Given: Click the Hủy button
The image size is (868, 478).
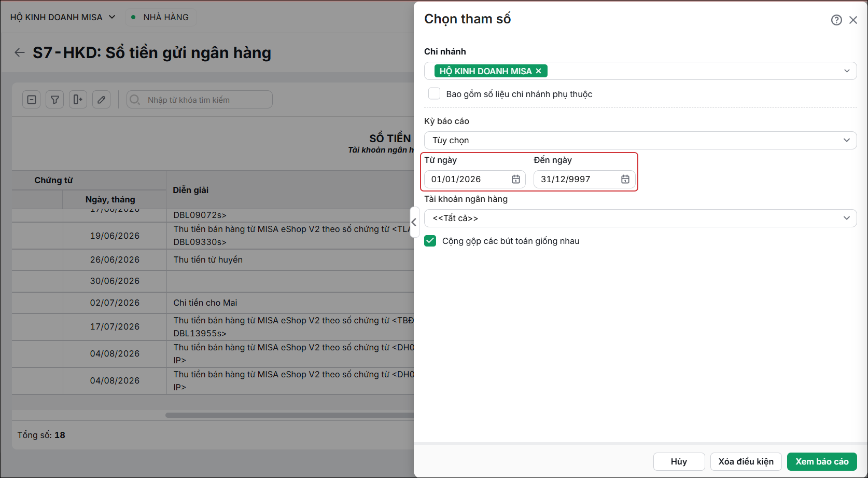Looking at the screenshot, I should (x=679, y=461).
